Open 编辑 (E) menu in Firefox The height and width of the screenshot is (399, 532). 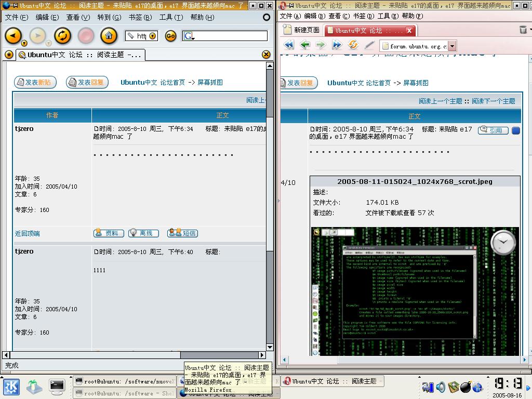[x=47, y=17]
